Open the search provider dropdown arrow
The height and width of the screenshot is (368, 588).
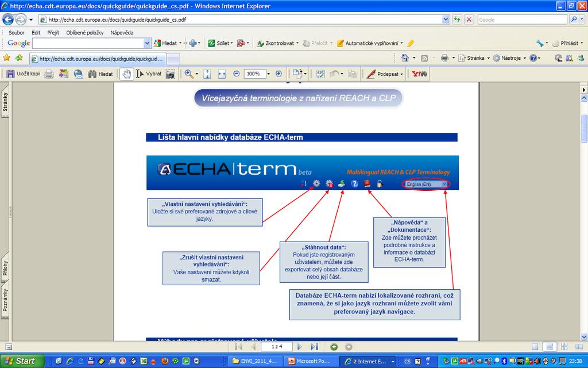[582, 20]
